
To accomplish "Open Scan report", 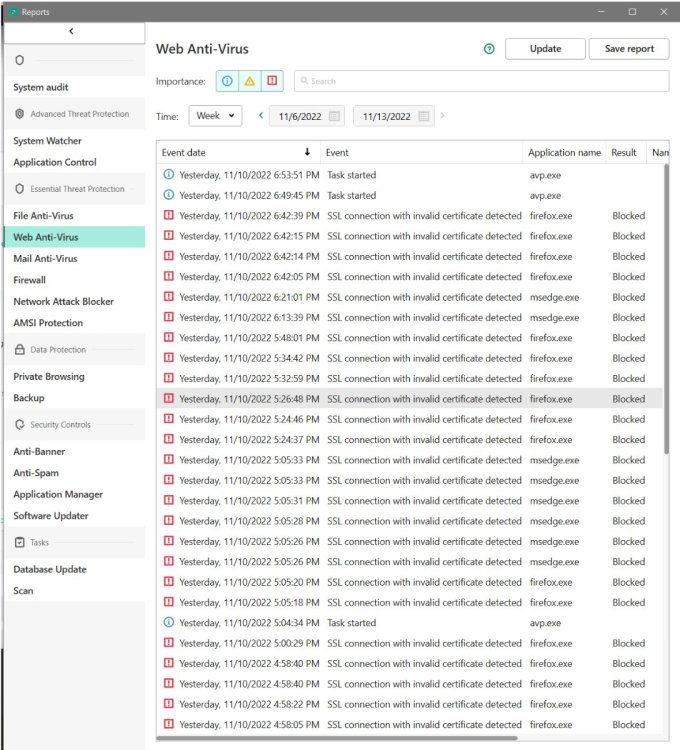I will click(x=23, y=591).
